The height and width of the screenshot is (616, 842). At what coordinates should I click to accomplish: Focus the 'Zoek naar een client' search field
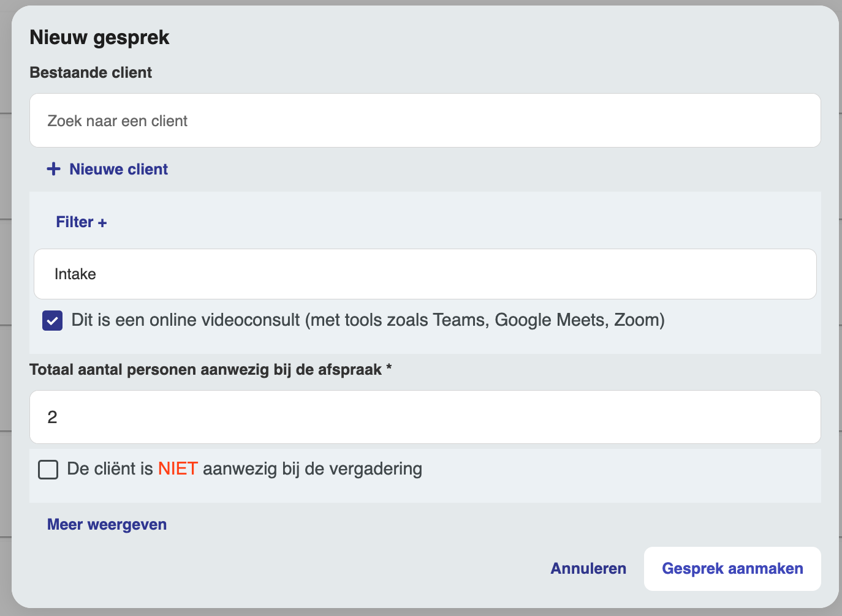(425, 121)
